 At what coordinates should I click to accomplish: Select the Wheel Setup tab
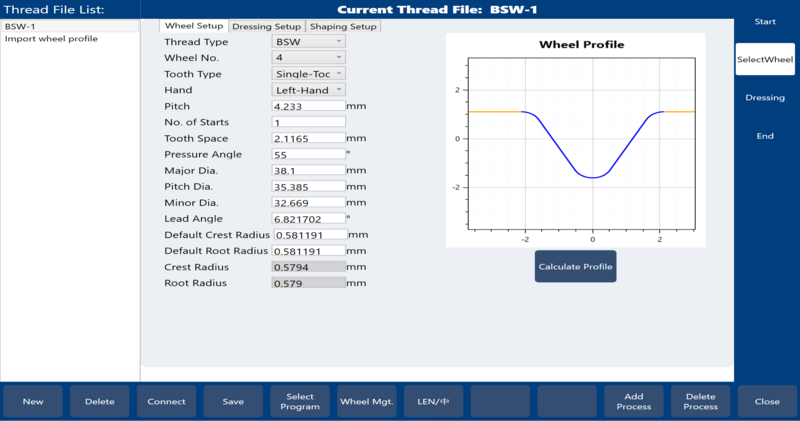(194, 26)
